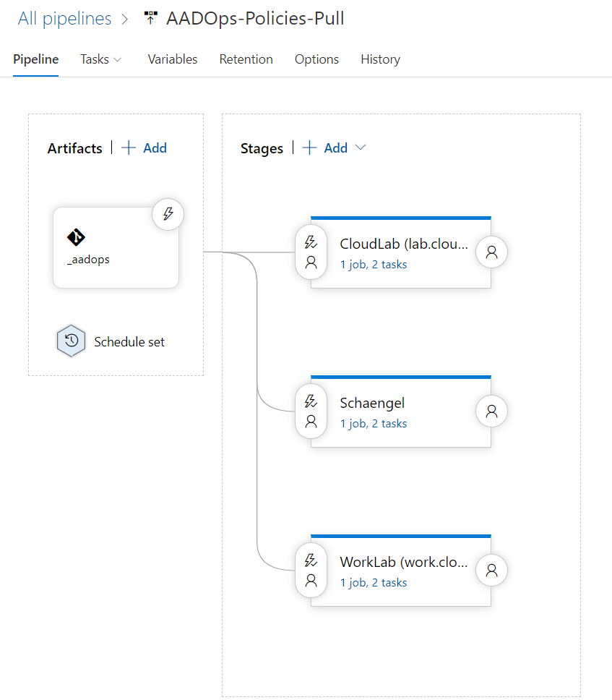Open the Options tab
This screenshot has height=700, width=612.
point(316,59)
